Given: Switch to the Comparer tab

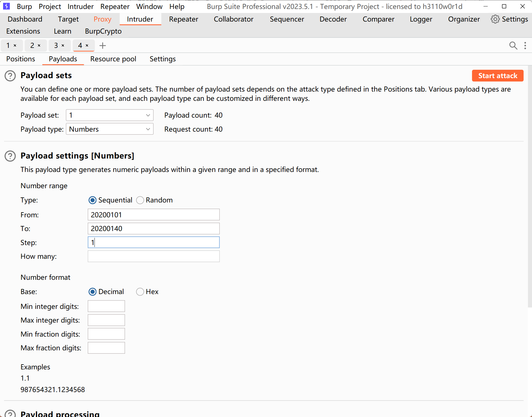Looking at the screenshot, I should pos(378,19).
